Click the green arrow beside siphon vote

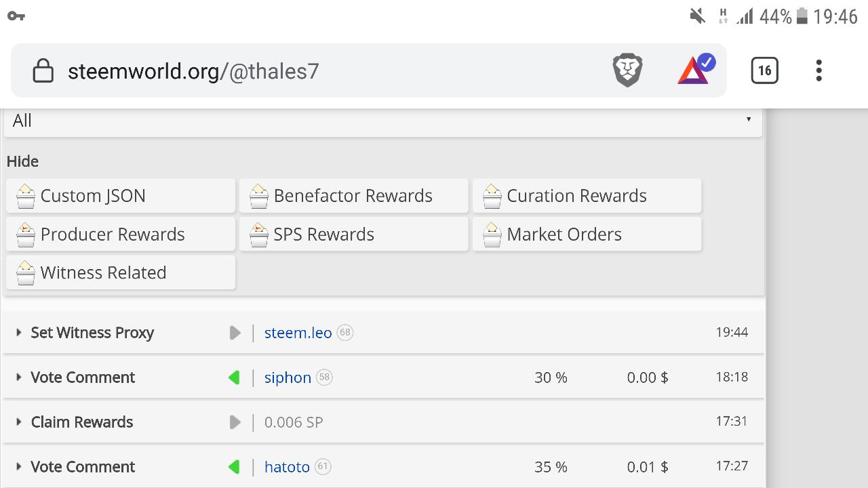coord(234,378)
